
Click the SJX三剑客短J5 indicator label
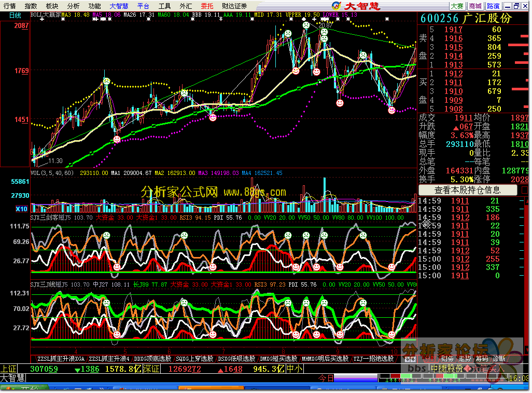pos(51,218)
